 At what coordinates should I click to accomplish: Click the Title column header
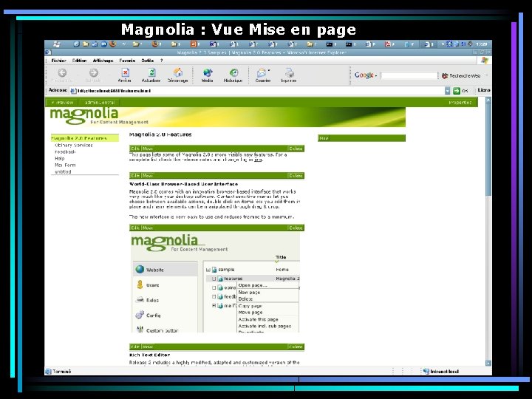pyautogui.click(x=281, y=257)
